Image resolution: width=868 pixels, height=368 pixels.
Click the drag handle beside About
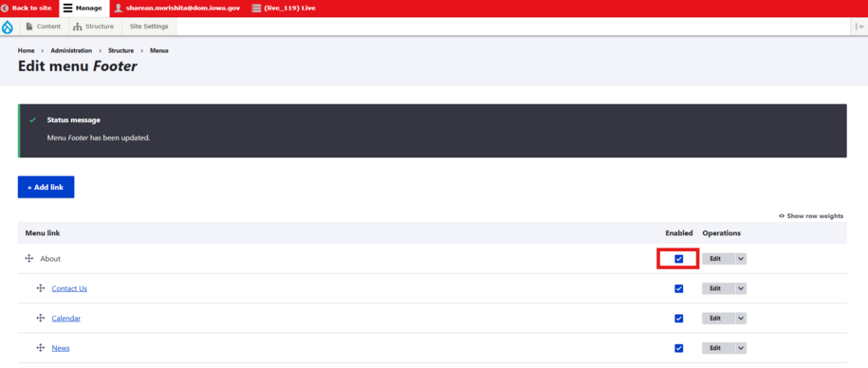(x=29, y=258)
